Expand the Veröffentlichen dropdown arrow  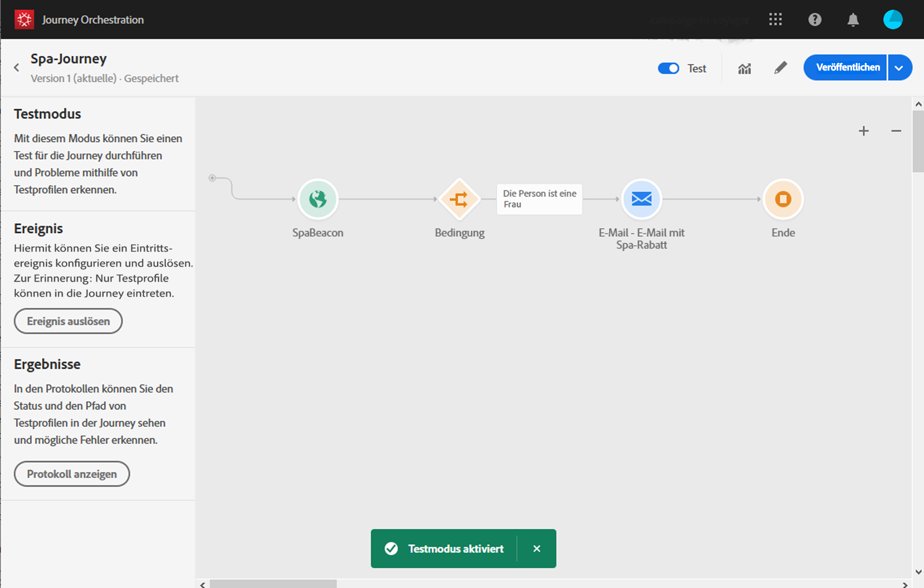899,68
